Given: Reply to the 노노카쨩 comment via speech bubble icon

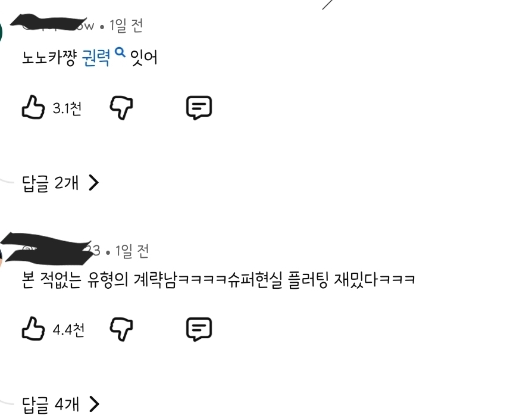Looking at the screenshot, I should point(199,108).
